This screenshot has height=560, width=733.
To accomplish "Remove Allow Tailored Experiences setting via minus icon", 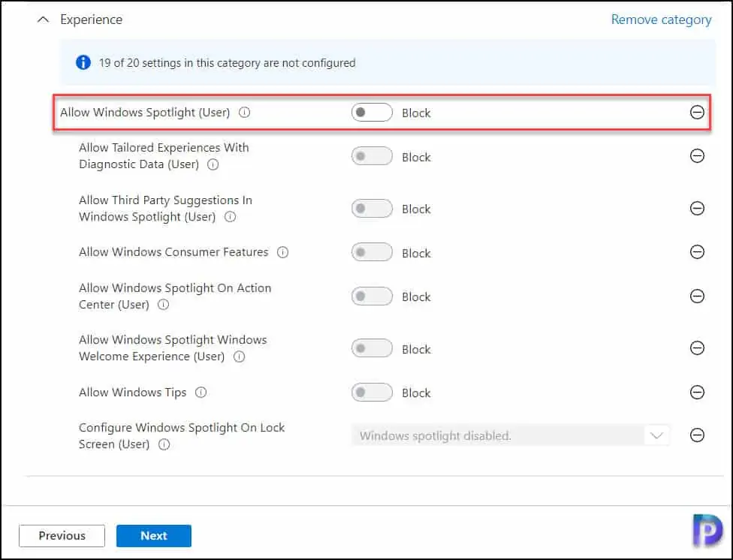I will pyautogui.click(x=697, y=155).
